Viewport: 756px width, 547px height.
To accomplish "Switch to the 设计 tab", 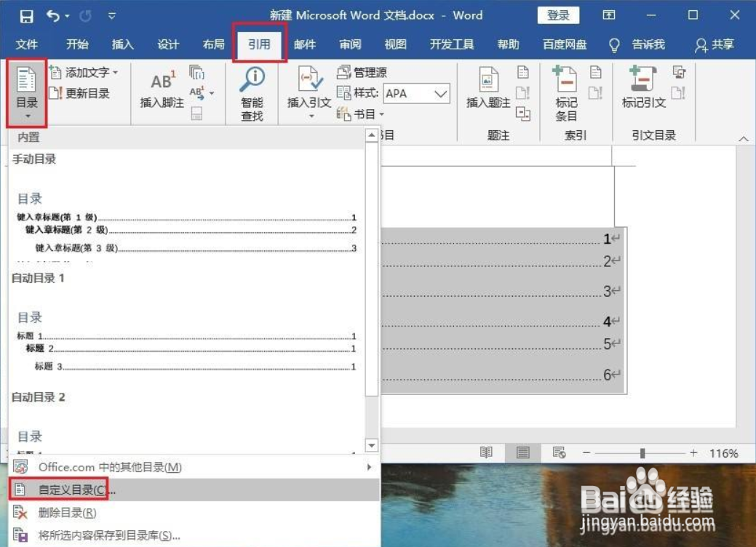I will click(x=168, y=45).
